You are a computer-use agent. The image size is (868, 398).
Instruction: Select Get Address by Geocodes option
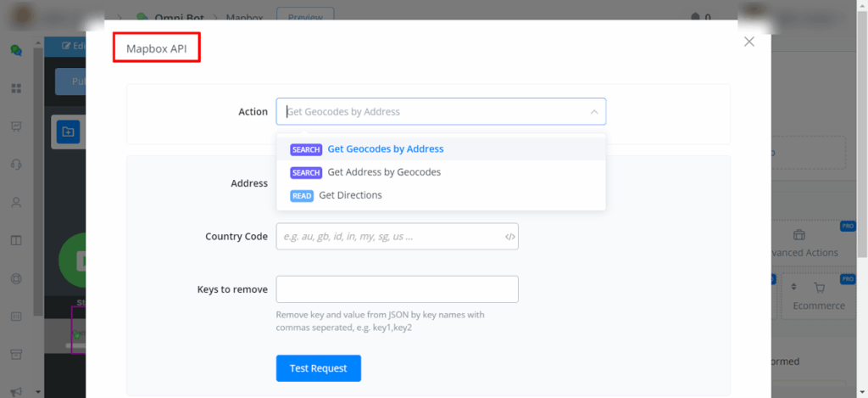coord(383,172)
